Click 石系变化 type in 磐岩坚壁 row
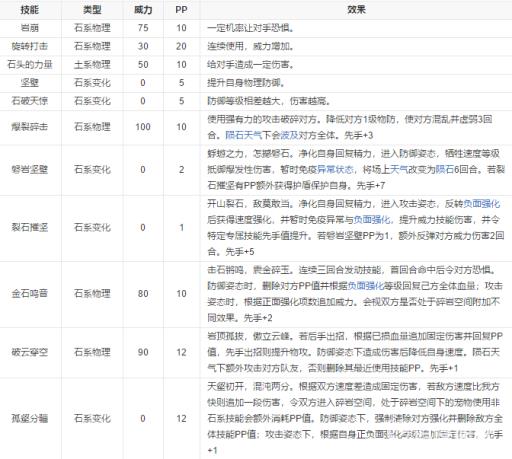Screen dimensions: 512x459 pos(92,169)
